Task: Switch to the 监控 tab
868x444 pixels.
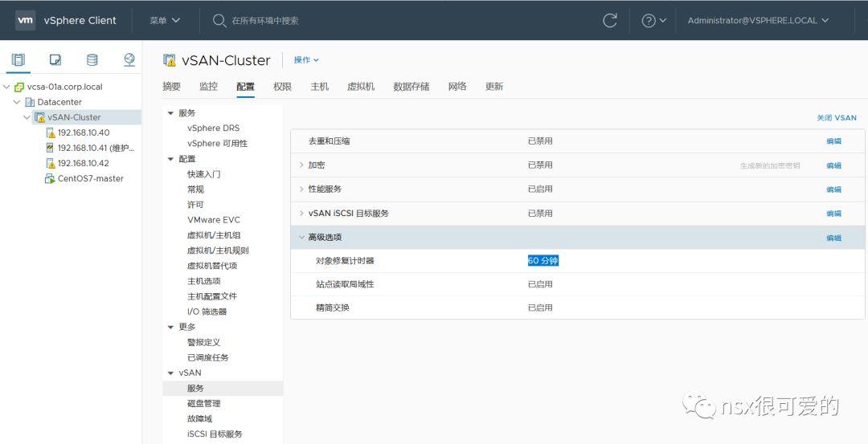Action: [x=209, y=86]
